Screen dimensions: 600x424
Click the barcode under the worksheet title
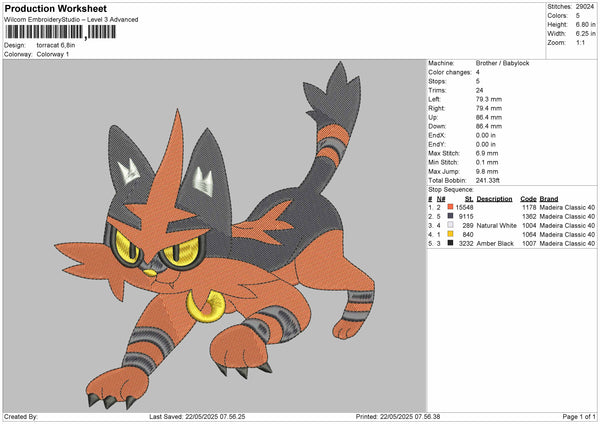pos(60,32)
